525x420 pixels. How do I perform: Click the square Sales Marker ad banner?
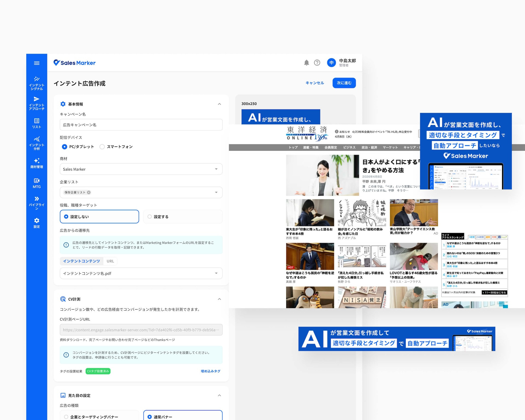pyautogui.click(x=466, y=151)
